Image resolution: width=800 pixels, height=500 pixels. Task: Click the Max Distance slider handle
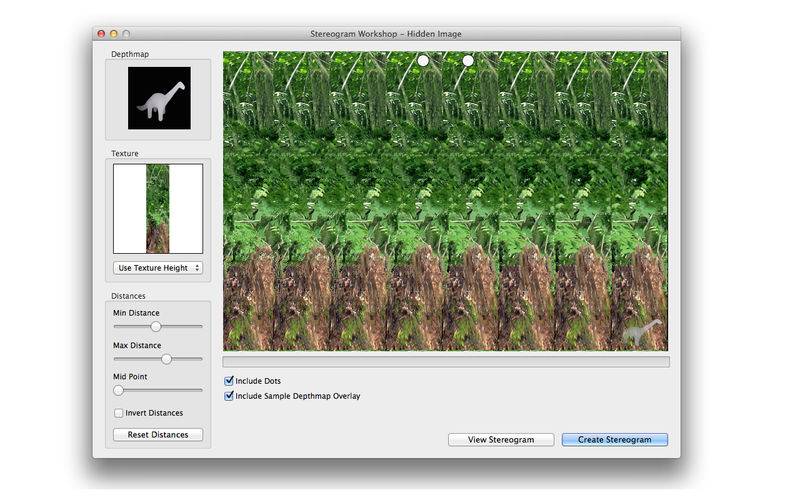tap(166, 359)
